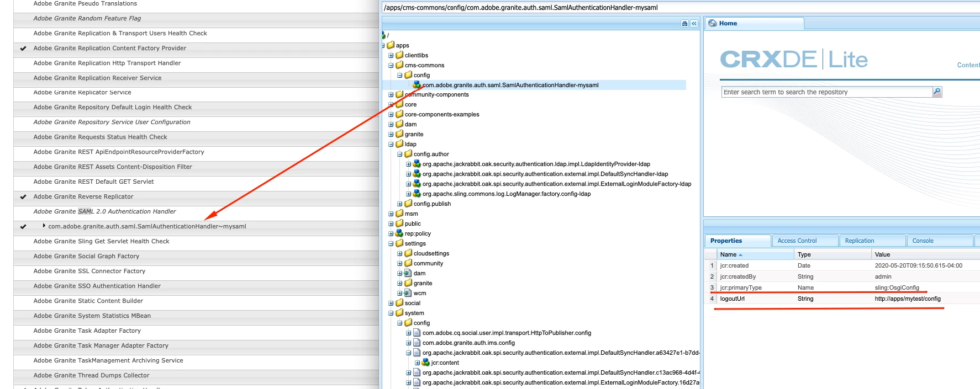This screenshot has height=389, width=980.
Task: Click the SamlAuthenticationHandler-mysaml node icon
Action: click(x=417, y=85)
